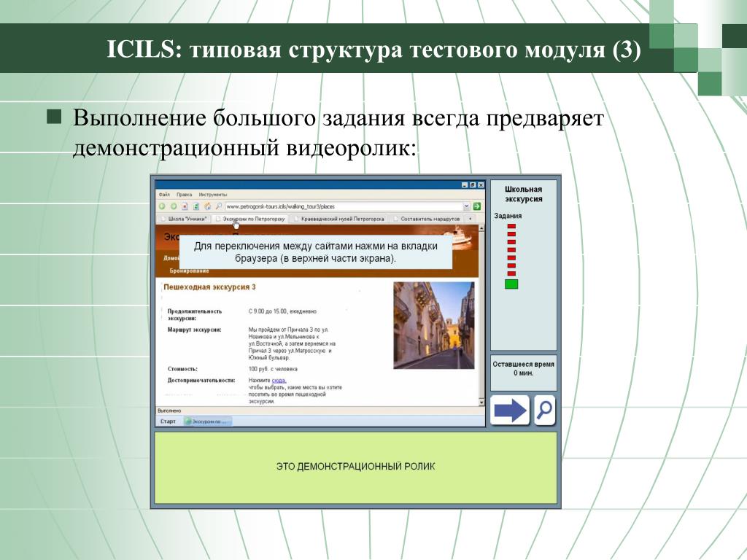The width and height of the screenshot is (747, 560).
Task: Switch to the Составитель маршрутов tab
Action: click(427, 219)
